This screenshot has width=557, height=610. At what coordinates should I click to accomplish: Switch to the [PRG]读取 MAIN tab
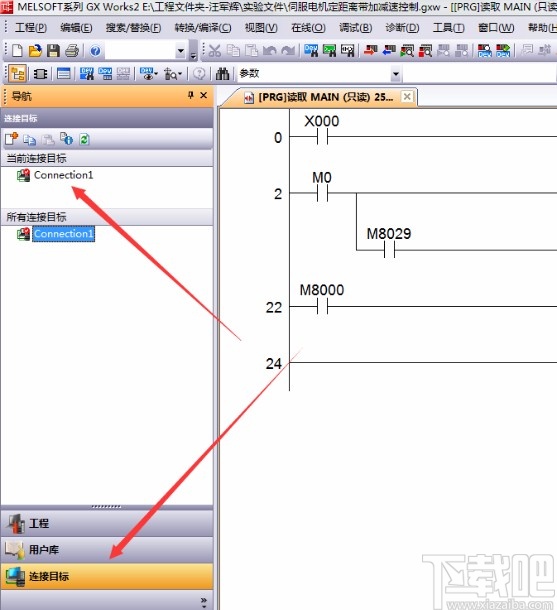pyautogui.click(x=319, y=97)
